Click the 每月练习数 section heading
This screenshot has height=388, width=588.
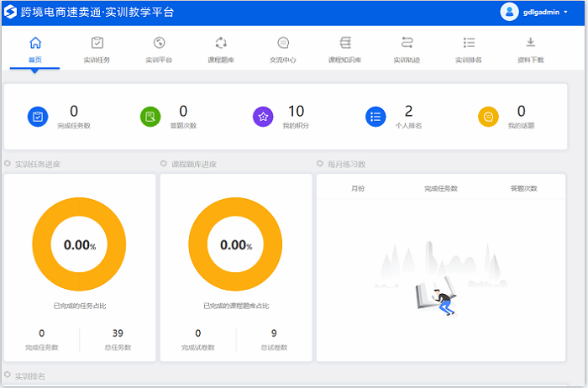[346, 165]
